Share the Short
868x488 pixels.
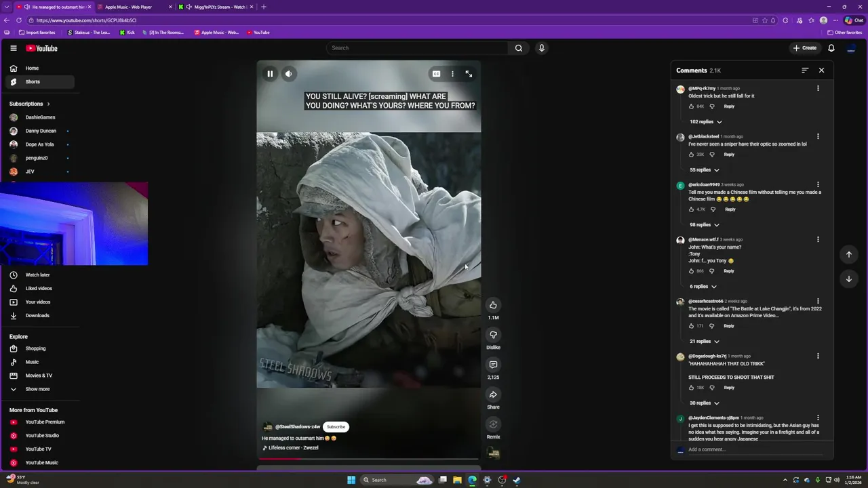[493, 394]
